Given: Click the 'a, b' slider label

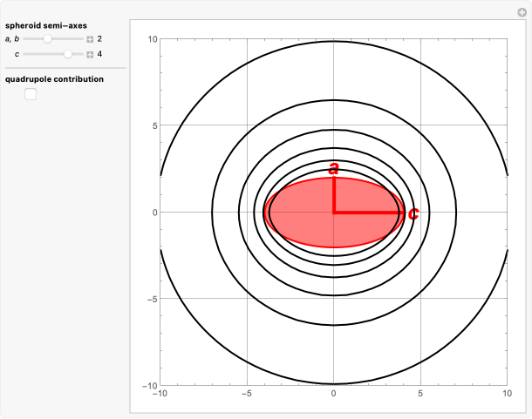Looking at the screenshot, I should (x=11, y=39).
